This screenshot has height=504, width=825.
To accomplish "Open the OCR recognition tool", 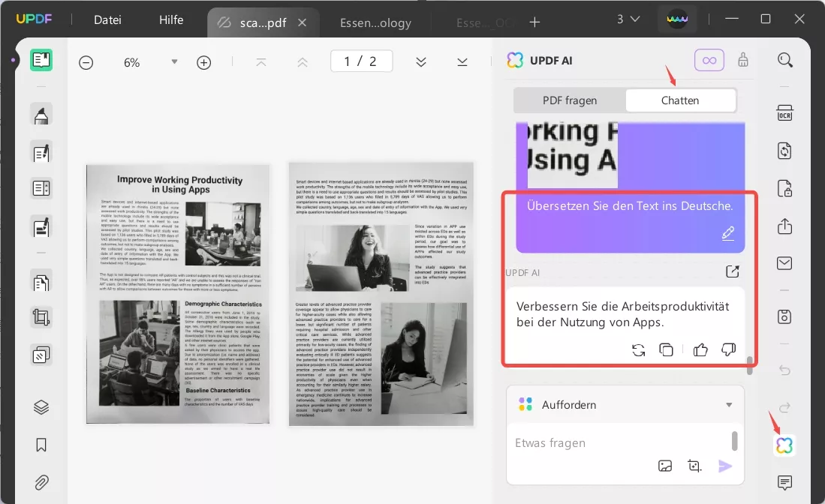I will coord(785,113).
